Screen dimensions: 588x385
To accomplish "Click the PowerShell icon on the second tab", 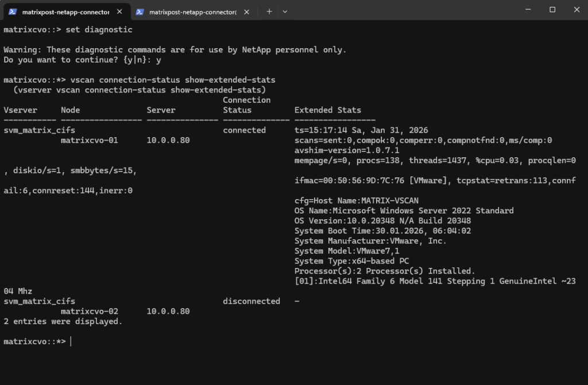I will coord(140,11).
